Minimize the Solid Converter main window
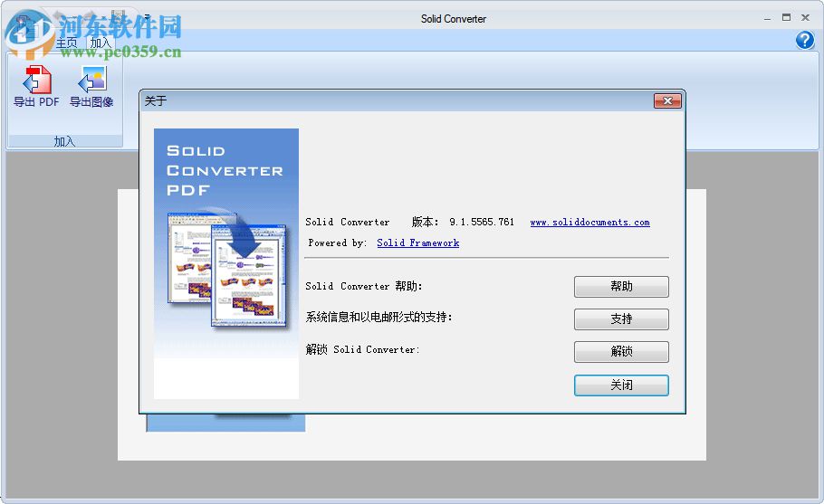The image size is (824, 504). 767,18
